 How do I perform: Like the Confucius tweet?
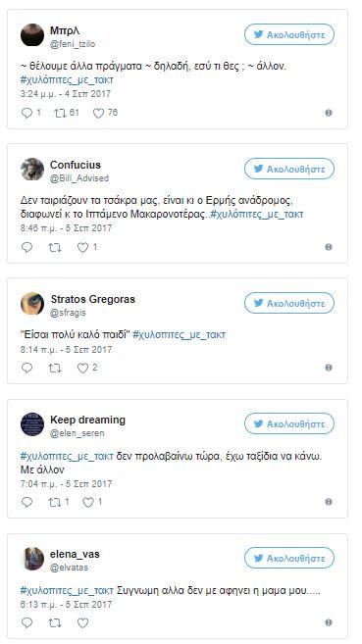[x=83, y=247]
